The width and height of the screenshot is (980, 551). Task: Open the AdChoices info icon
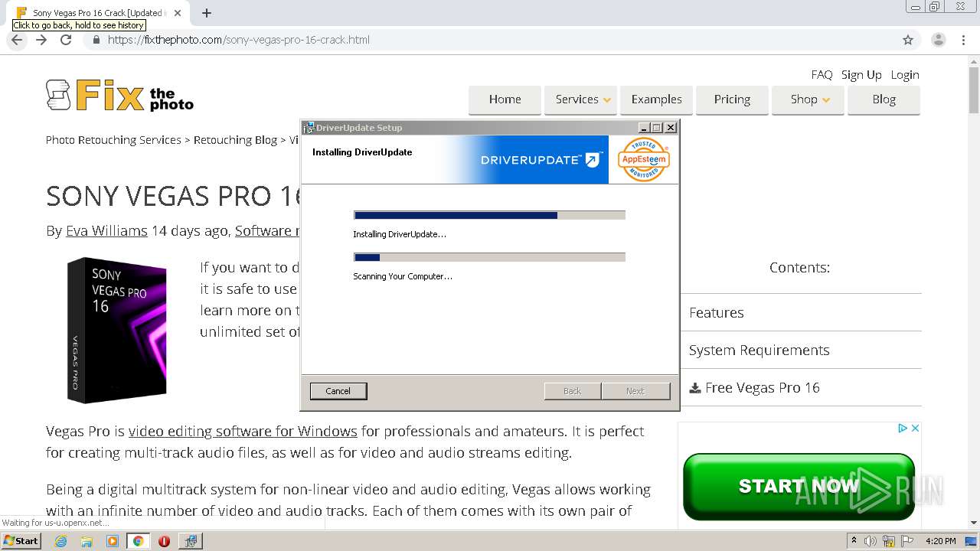point(903,428)
